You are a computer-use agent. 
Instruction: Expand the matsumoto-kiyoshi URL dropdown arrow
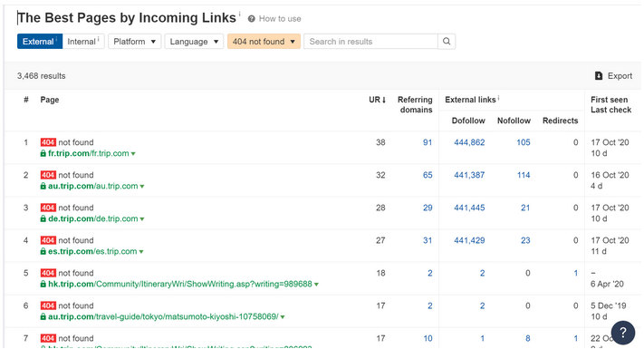283,317
